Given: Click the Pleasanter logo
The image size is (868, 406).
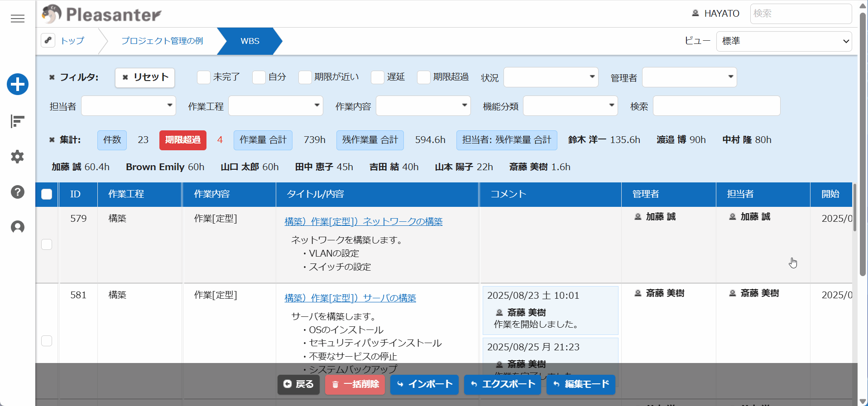Looking at the screenshot, I should click(101, 14).
